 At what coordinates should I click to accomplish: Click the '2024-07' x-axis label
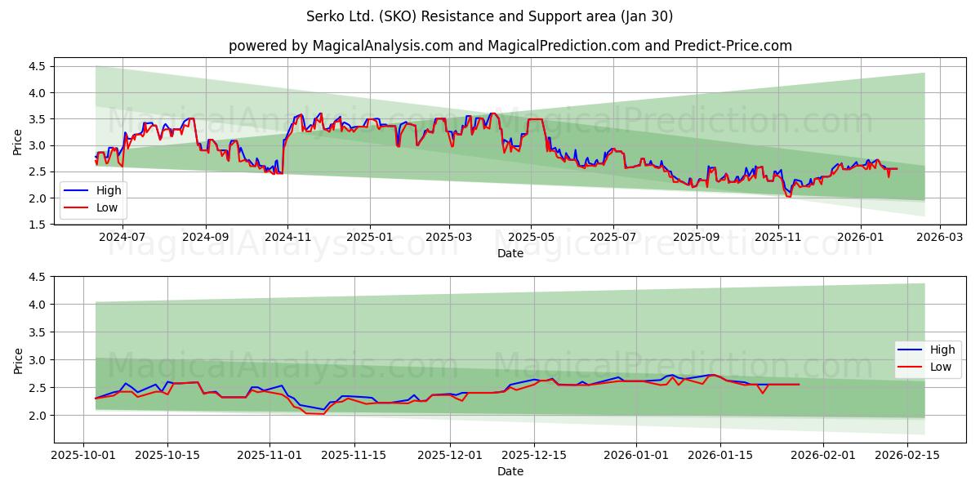pos(122,238)
